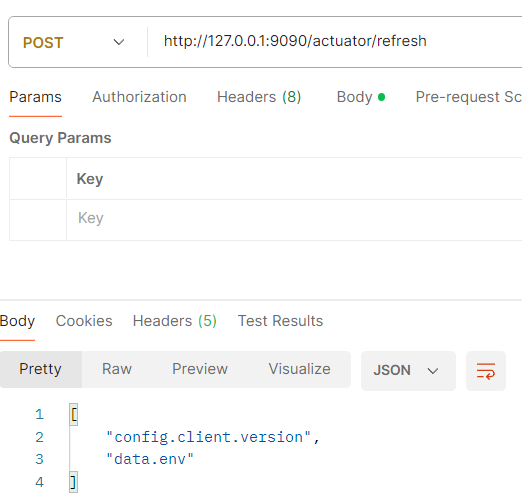Switch response view to Raw
The width and height of the screenshot is (522, 502).
[117, 369]
